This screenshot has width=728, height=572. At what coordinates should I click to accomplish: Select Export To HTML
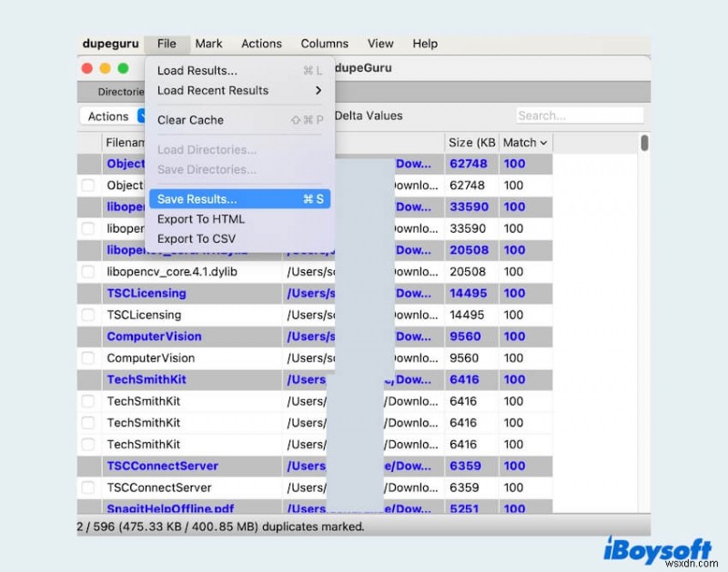click(x=239, y=219)
